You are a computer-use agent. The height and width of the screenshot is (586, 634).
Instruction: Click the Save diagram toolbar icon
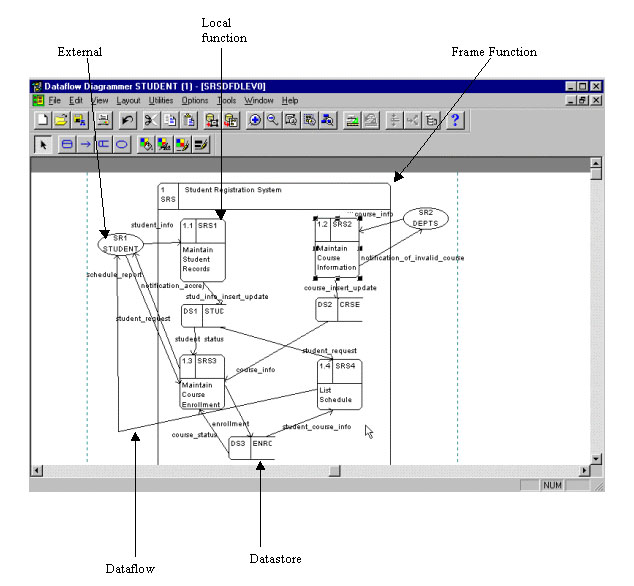[x=79, y=120]
